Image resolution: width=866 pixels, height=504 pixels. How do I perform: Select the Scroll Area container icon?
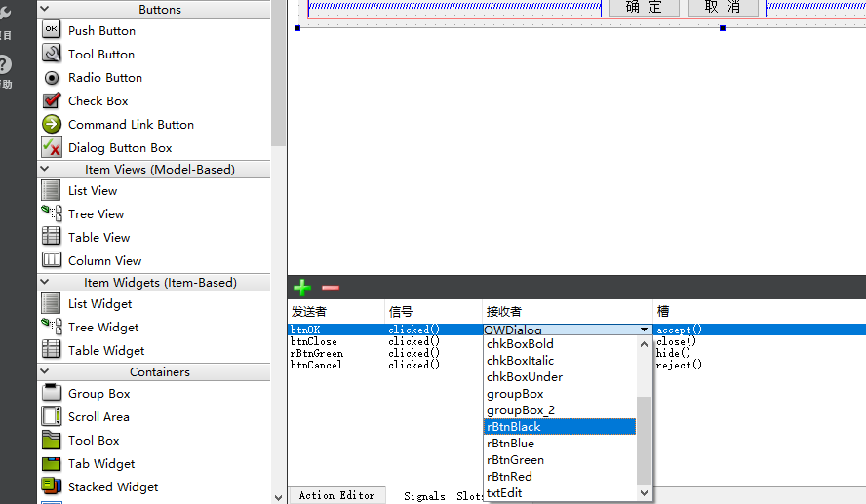(52, 417)
